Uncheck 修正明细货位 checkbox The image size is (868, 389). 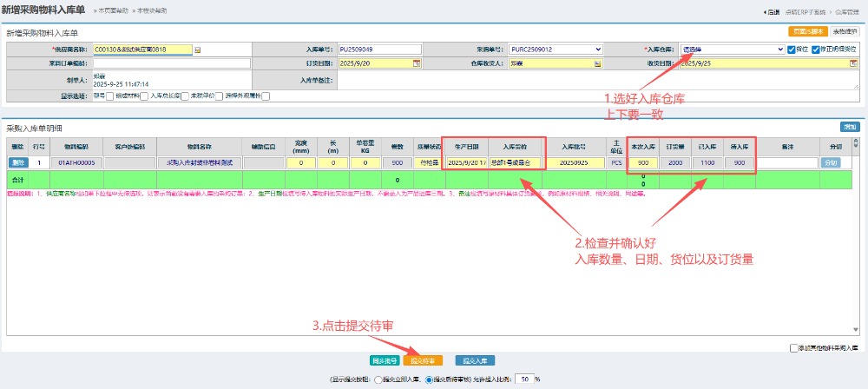click(x=815, y=49)
